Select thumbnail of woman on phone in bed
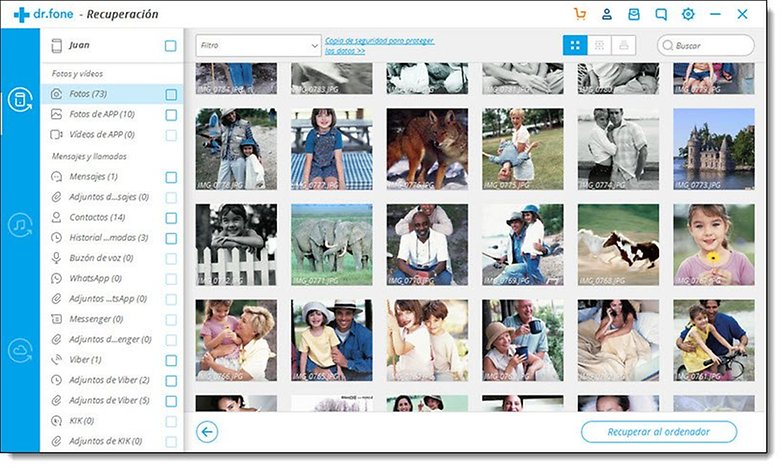782x468 pixels. tap(618, 340)
